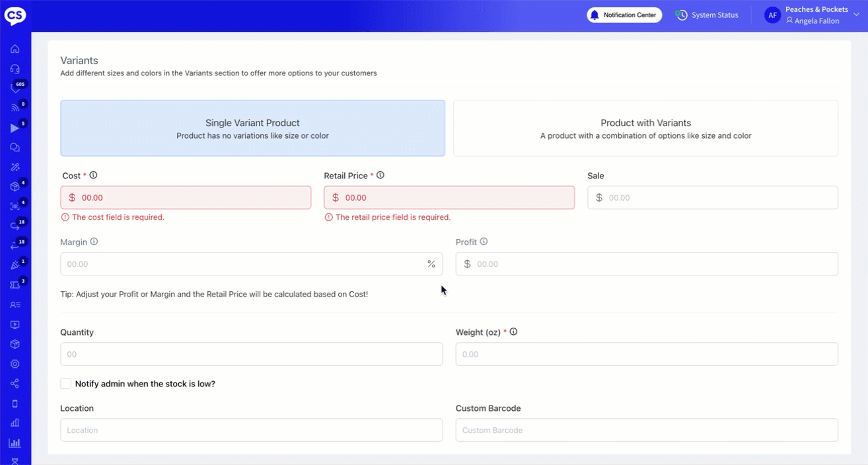
Task: Click the Profit info icon
Action: 484,242
